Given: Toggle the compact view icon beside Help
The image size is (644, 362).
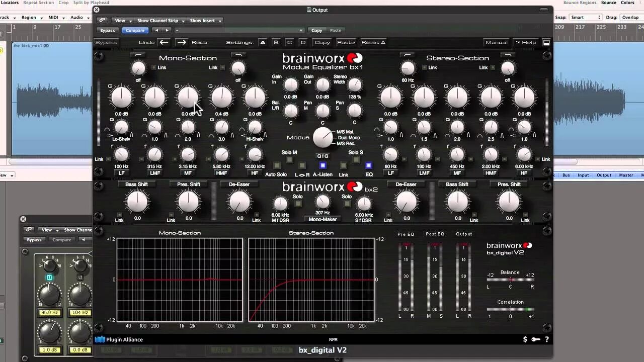Looking at the screenshot, I should [546, 43].
